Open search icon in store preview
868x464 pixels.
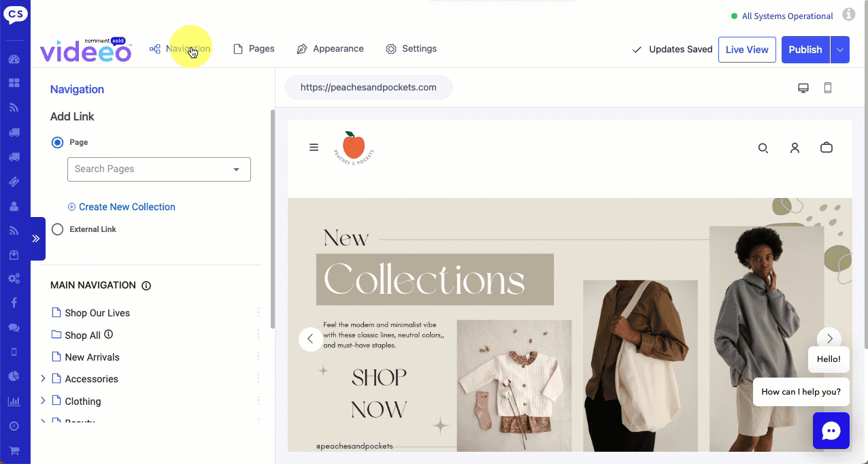click(763, 148)
